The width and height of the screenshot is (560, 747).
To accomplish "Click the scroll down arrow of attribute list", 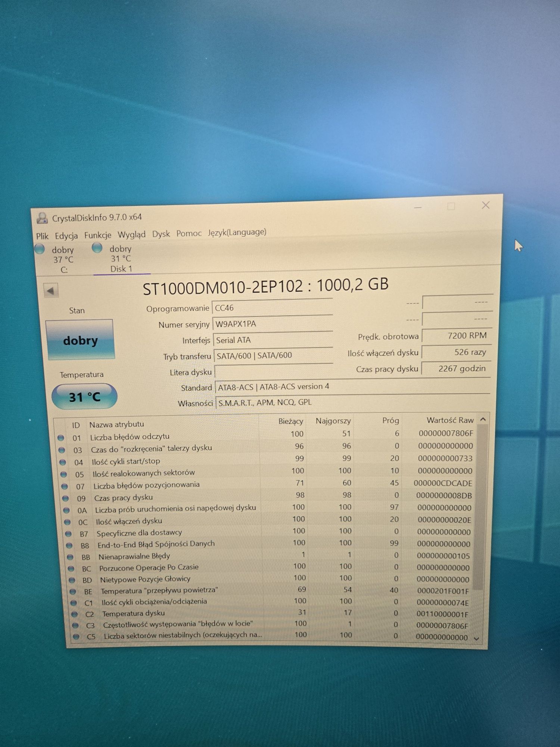I will pyautogui.click(x=476, y=639).
